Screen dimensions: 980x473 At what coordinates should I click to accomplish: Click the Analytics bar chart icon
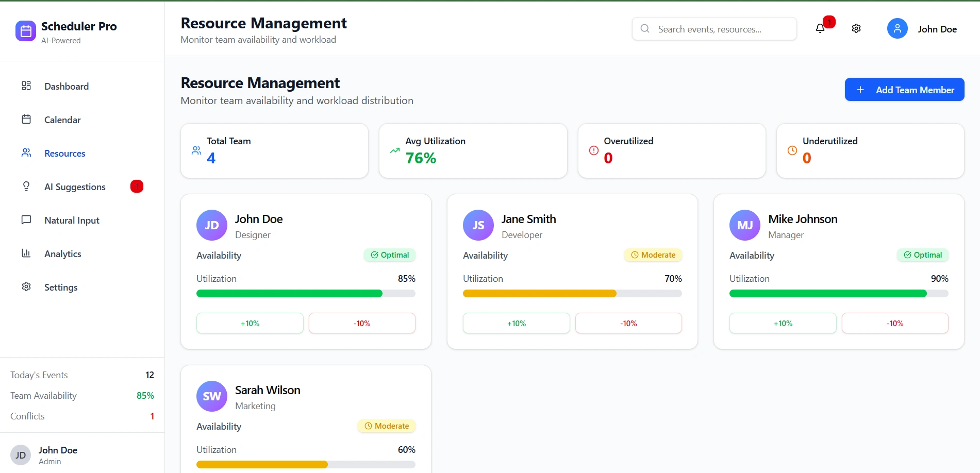click(26, 253)
